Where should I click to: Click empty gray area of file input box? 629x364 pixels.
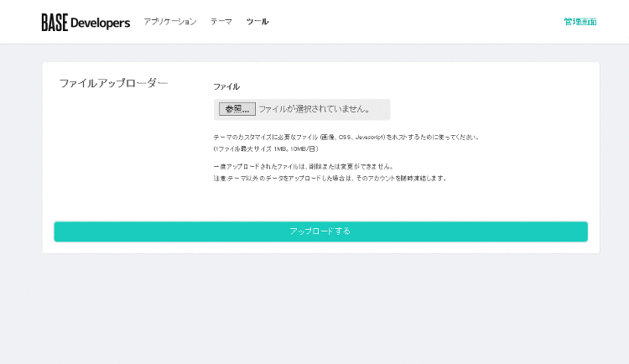point(381,109)
